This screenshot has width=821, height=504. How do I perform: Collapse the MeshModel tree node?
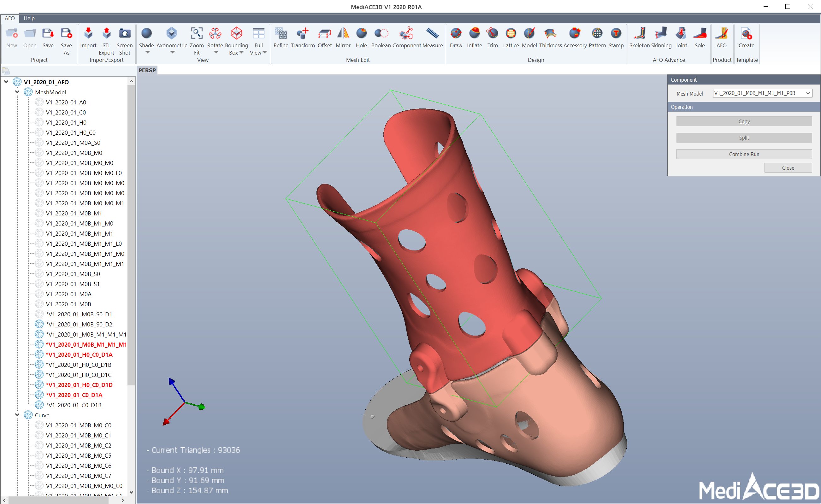(17, 92)
